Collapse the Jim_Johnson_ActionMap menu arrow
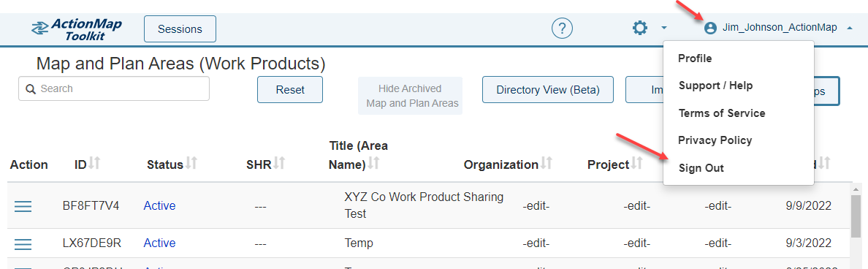868x269 pixels. 850,28
